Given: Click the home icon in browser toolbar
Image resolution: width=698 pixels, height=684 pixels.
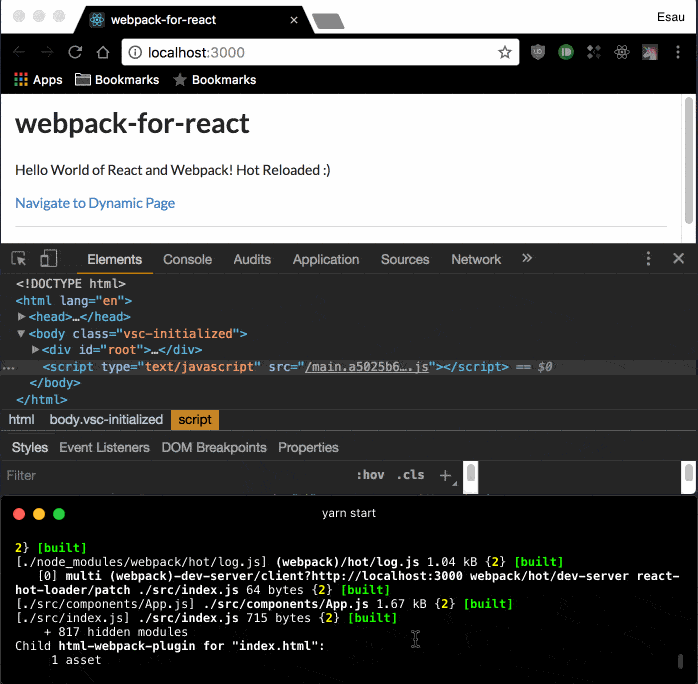Looking at the screenshot, I should 102,52.
